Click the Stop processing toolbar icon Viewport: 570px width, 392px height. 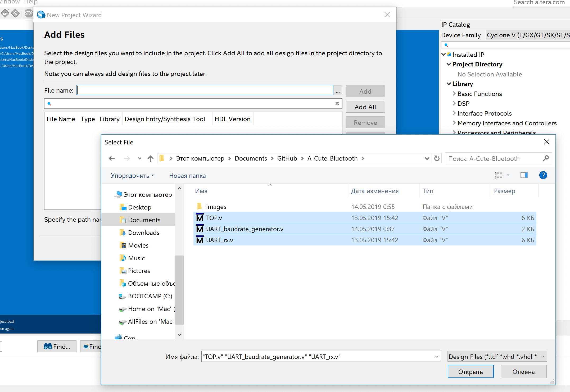pos(28,13)
